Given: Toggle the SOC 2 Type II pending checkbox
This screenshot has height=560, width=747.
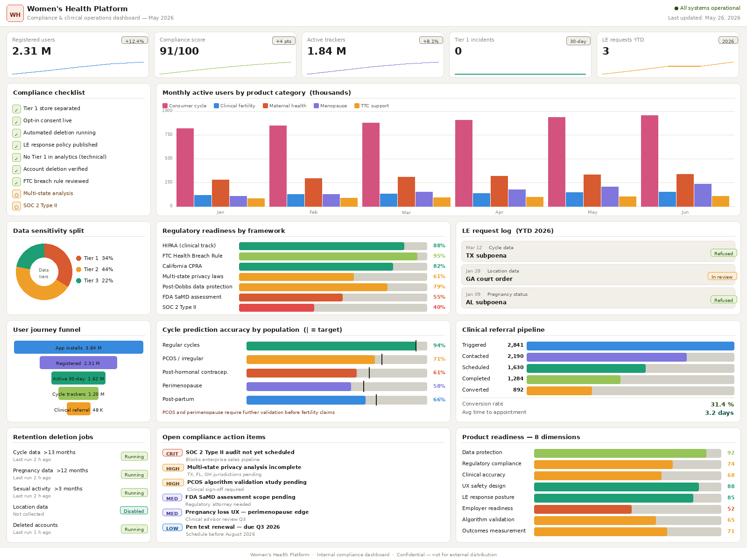Looking at the screenshot, I should pyautogui.click(x=16, y=206).
